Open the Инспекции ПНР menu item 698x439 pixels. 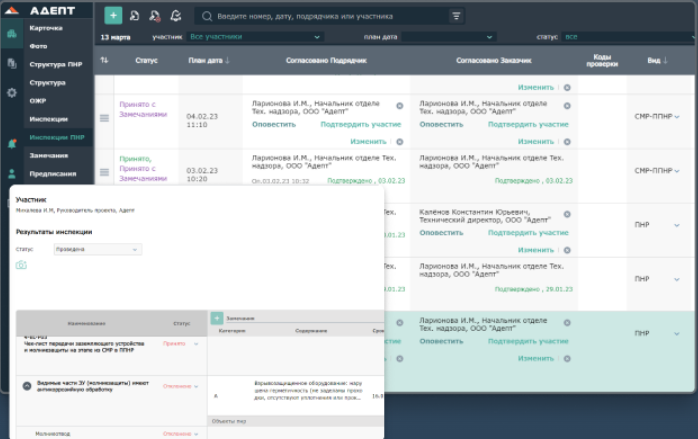coord(57,137)
